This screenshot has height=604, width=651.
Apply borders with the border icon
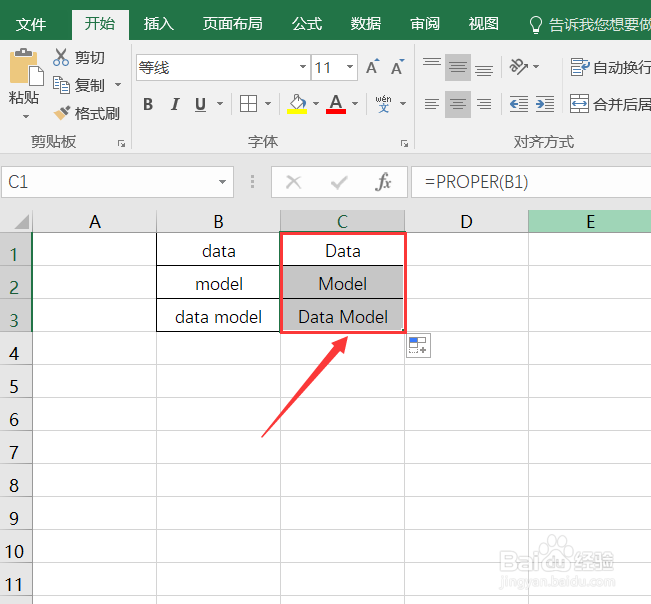pos(248,103)
